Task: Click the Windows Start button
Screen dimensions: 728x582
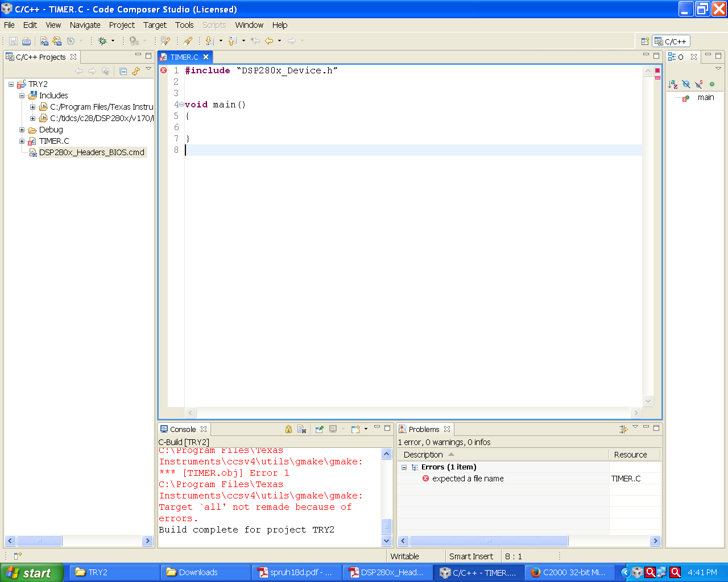Action: pyautogui.click(x=32, y=573)
